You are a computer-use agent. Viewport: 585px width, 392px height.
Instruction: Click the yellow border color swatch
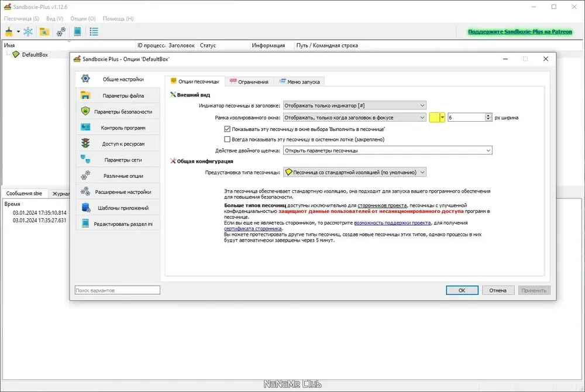click(x=434, y=118)
